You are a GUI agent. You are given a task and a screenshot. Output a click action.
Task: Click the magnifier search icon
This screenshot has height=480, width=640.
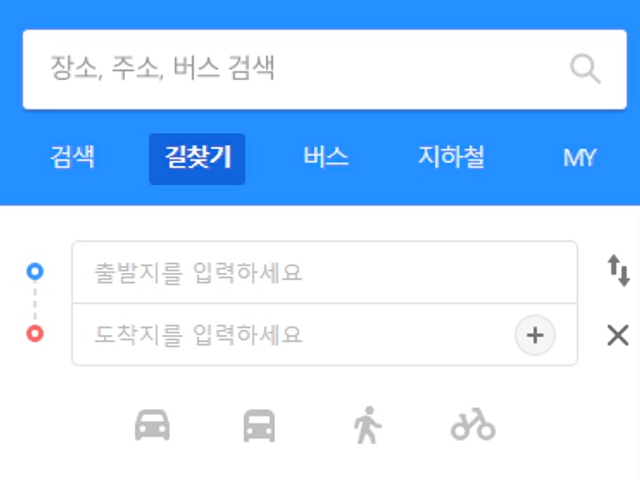coord(585,69)
